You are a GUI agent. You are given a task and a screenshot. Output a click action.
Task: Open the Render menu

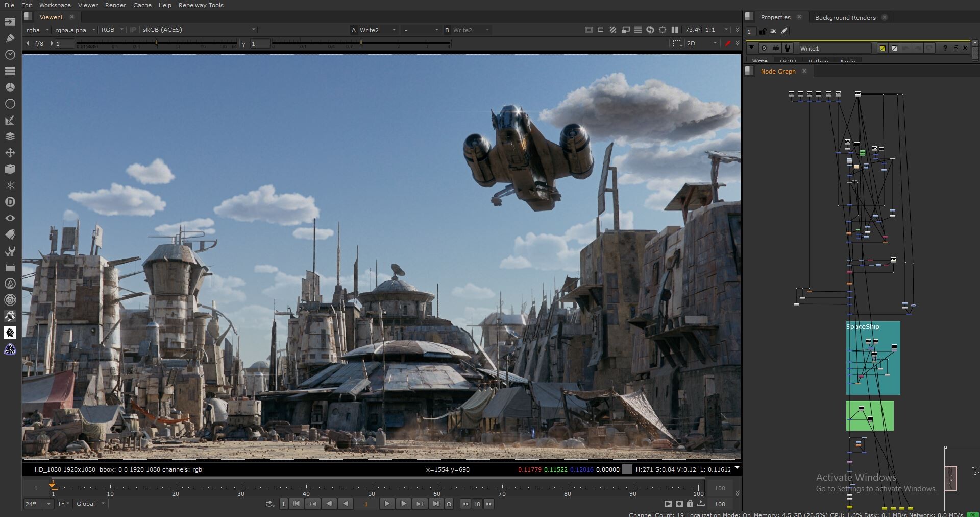(x=115, y=5)
